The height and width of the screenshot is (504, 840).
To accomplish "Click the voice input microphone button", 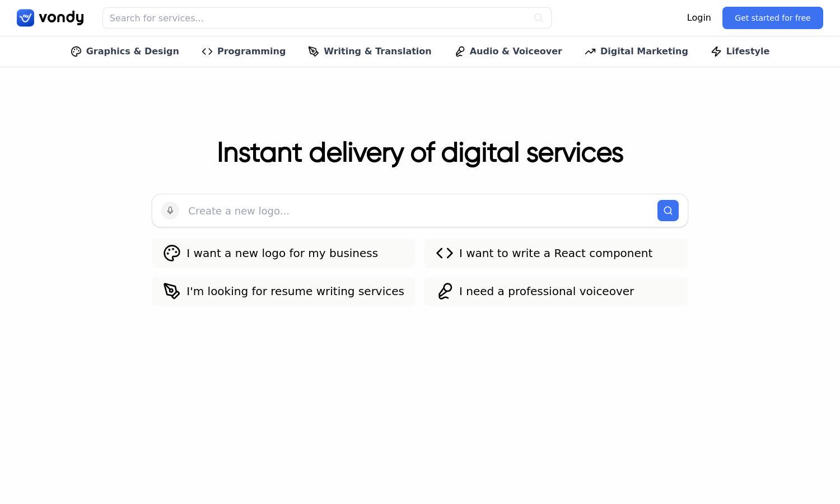I will pyautogui.click(x=170, y=211).
